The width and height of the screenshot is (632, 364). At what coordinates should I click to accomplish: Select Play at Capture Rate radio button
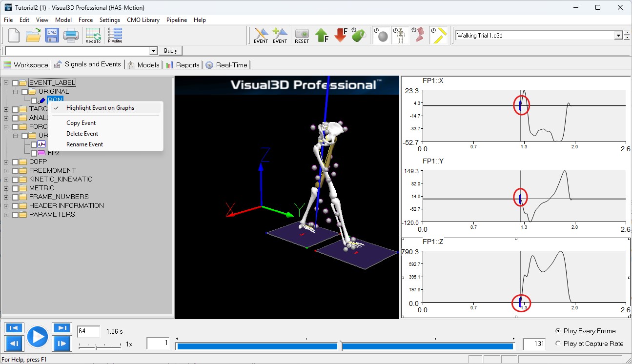(558, 344)
